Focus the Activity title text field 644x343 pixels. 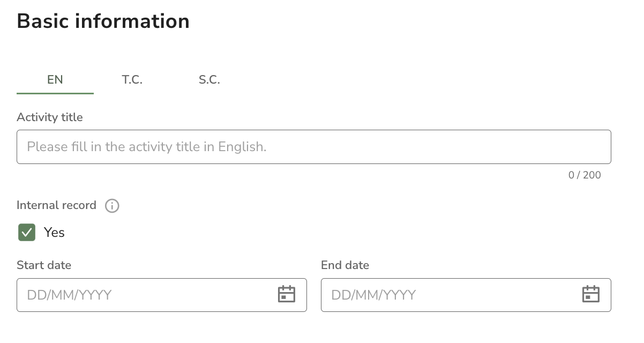(314, 147)
